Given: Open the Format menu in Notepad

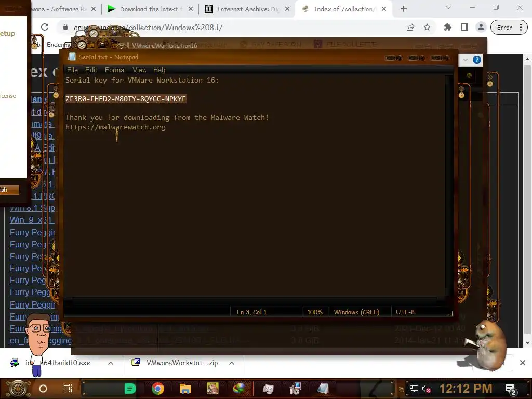Looking at the screenshot, I should (x=115, y=70).
